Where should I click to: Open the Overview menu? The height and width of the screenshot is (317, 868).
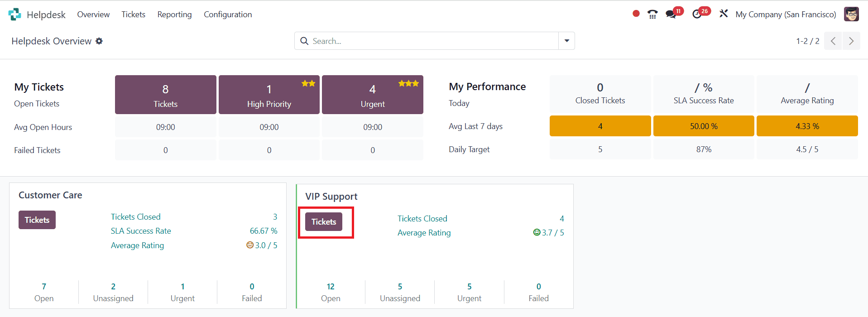coord(93,14)
